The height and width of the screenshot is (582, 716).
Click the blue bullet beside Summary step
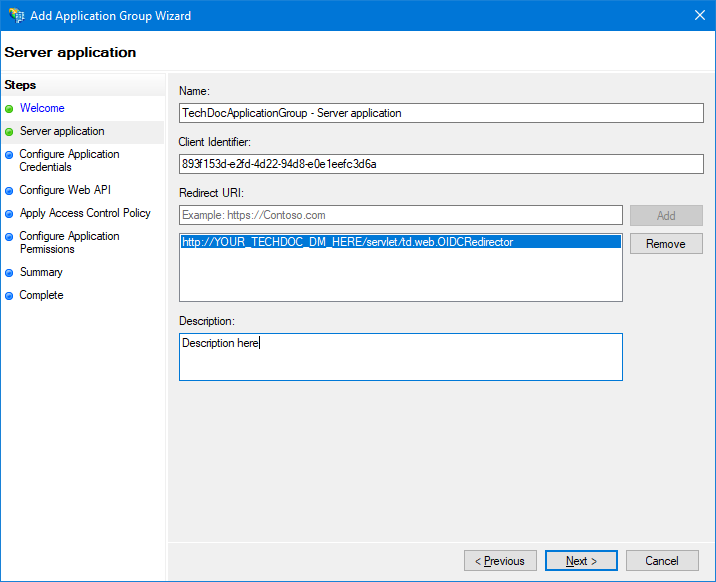(x=9, y=273)
